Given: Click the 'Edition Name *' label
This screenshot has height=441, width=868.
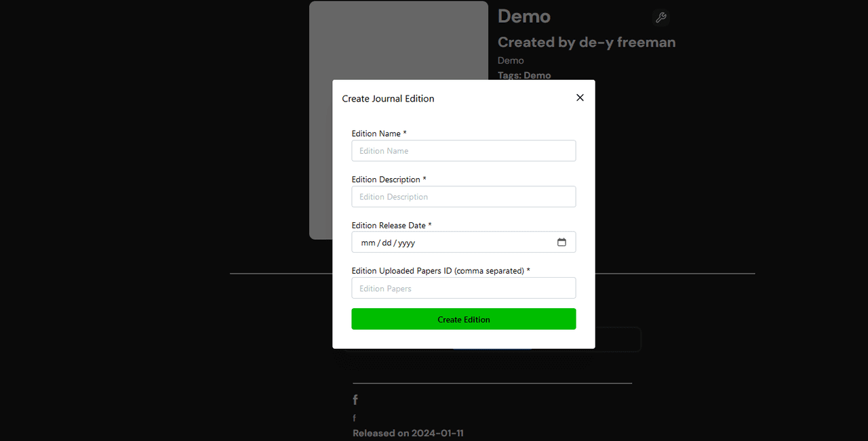Looking at the screenshot, I should [378, 133].
